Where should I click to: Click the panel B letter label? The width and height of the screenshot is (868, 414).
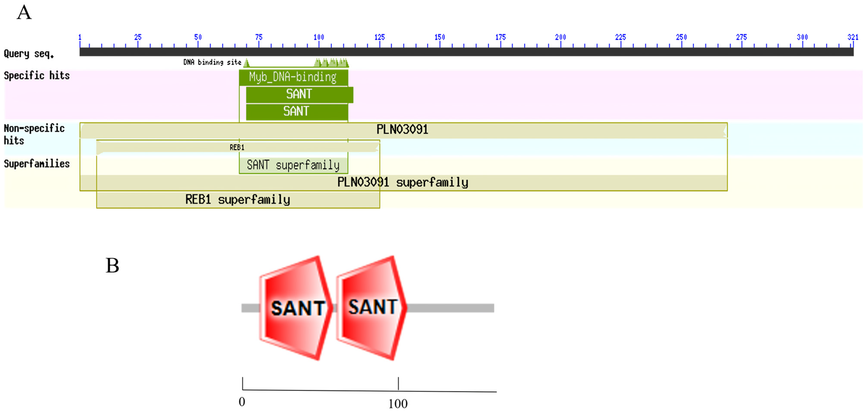112,266
